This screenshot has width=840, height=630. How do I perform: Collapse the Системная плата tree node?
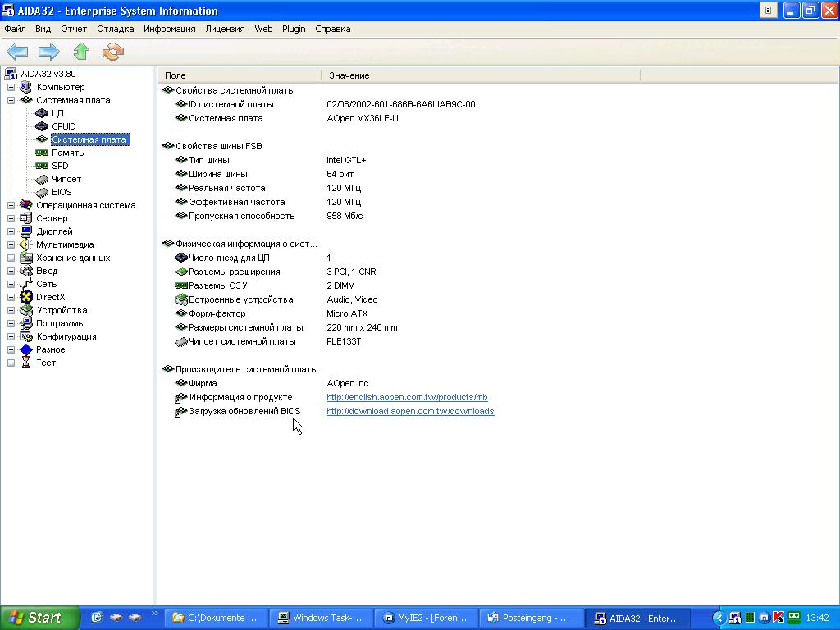11,100
